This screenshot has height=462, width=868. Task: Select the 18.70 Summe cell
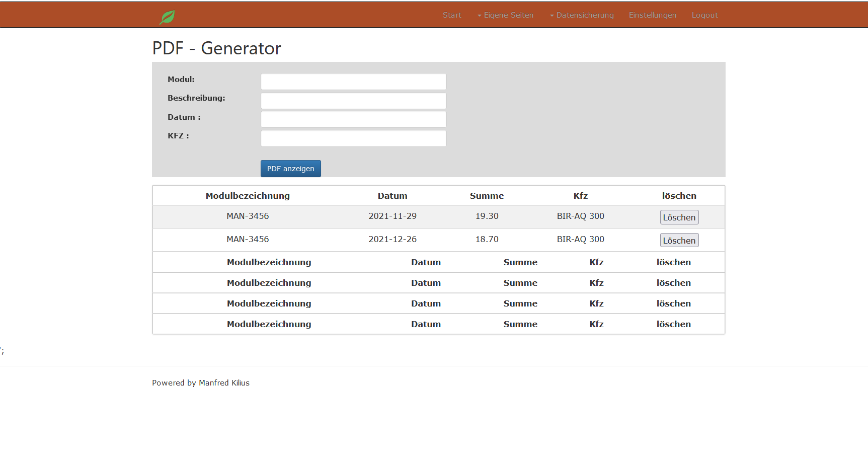pos(487,239)
